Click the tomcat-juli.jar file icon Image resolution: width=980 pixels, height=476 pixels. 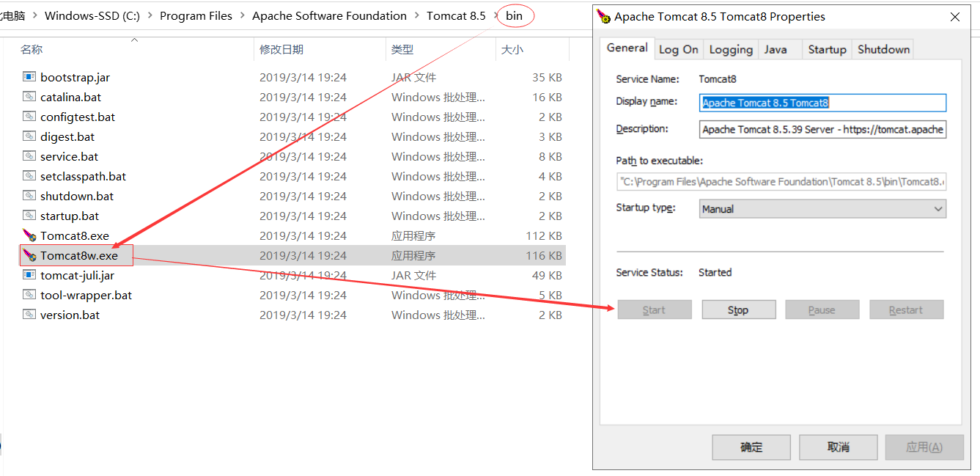click(29, 275)
